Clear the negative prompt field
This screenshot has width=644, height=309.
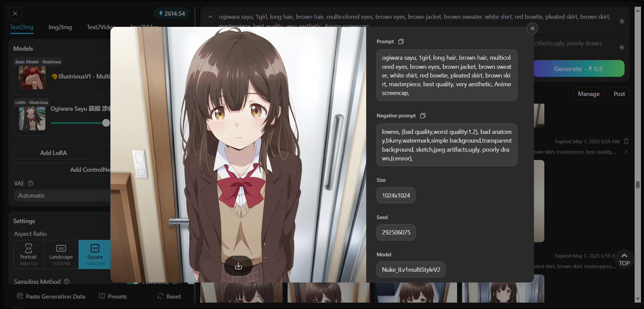tap(622, 48)
